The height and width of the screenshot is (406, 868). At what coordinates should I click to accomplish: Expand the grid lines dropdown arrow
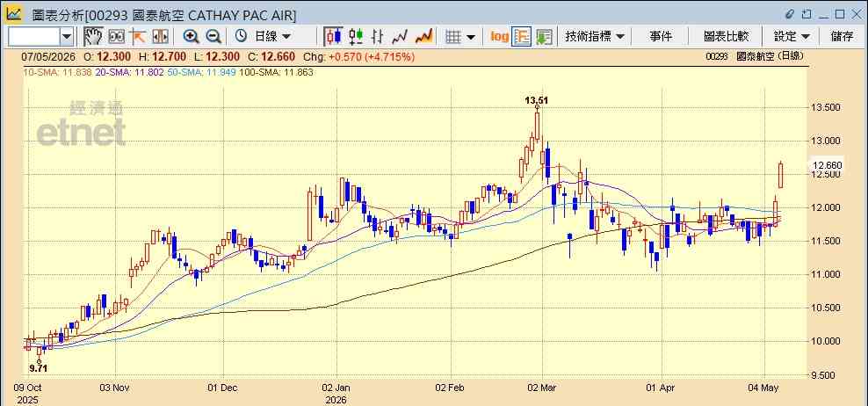(x=471, y=37)
